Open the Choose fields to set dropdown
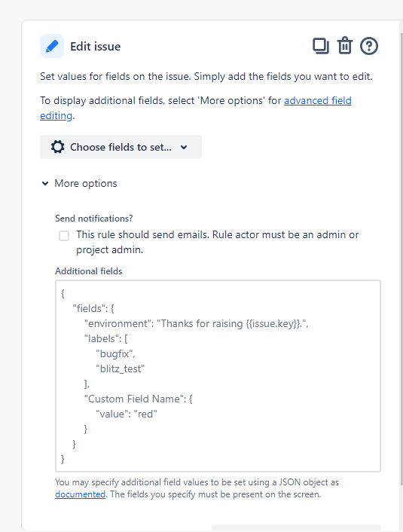403x532 pixels. pyautogui.click(x=121, y=147)
